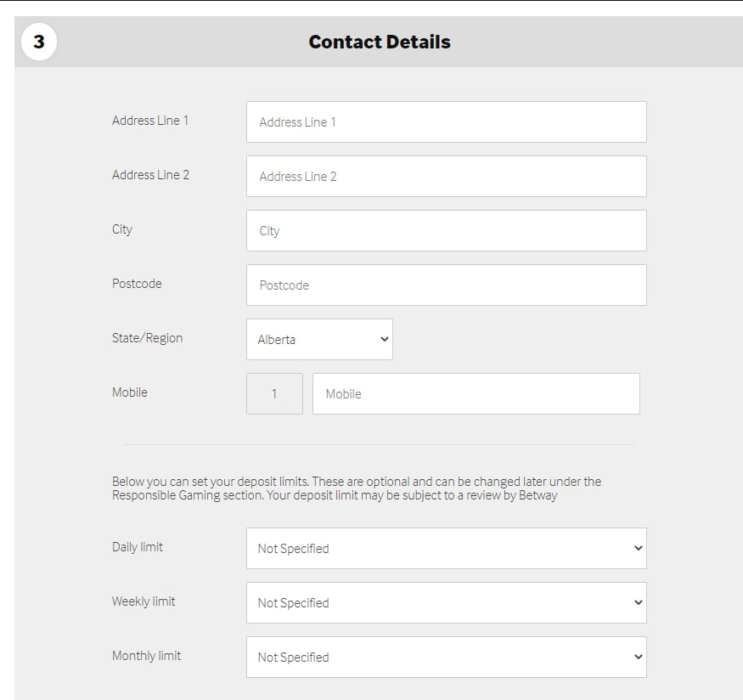Click the Address Line 2 input field

coord(446,176)
